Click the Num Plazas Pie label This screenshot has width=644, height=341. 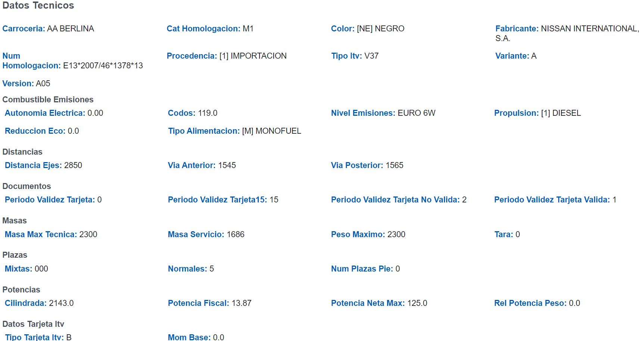[362, 269]
